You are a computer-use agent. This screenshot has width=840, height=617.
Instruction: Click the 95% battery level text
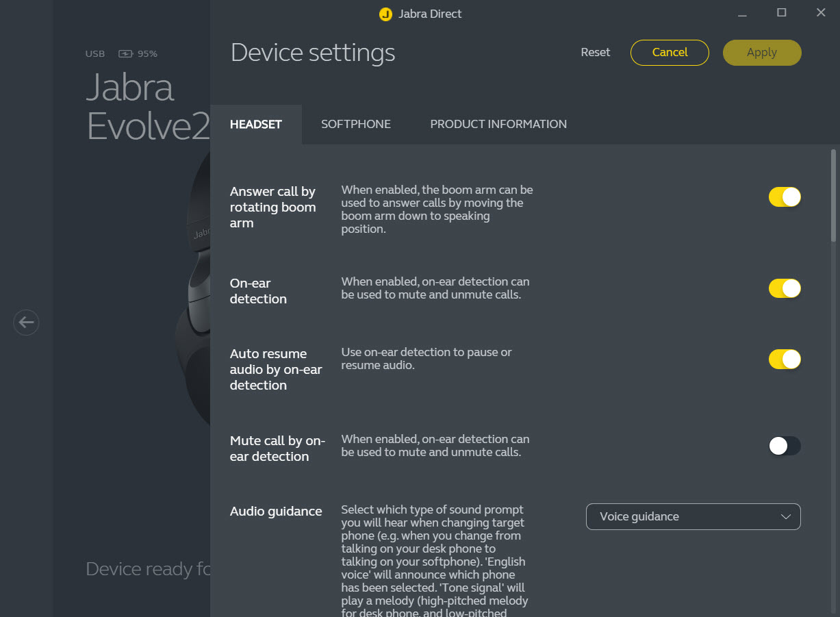(147, 53)
